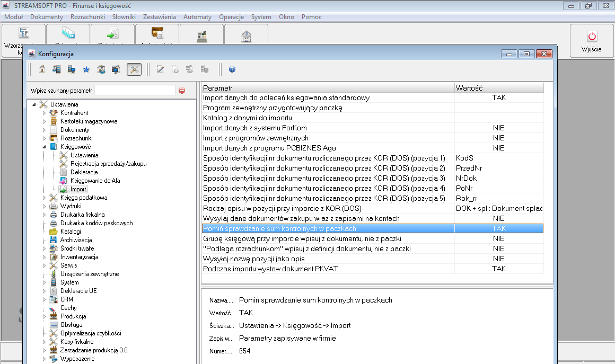Image resolution: width=615 pixels, height=364 pixels.
Task: Click the search parameter input field
Action: point(135,91)
